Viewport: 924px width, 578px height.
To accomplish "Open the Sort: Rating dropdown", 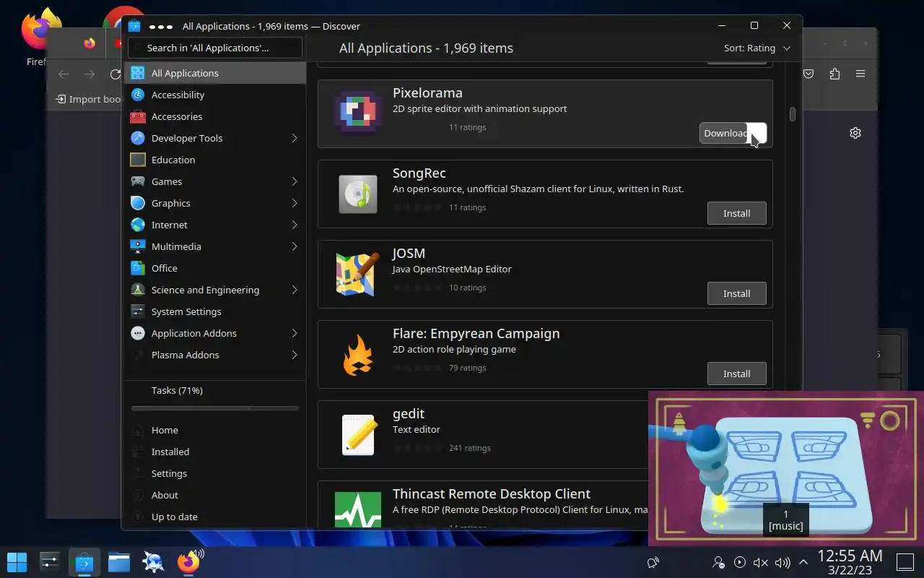I will point(757,48).
